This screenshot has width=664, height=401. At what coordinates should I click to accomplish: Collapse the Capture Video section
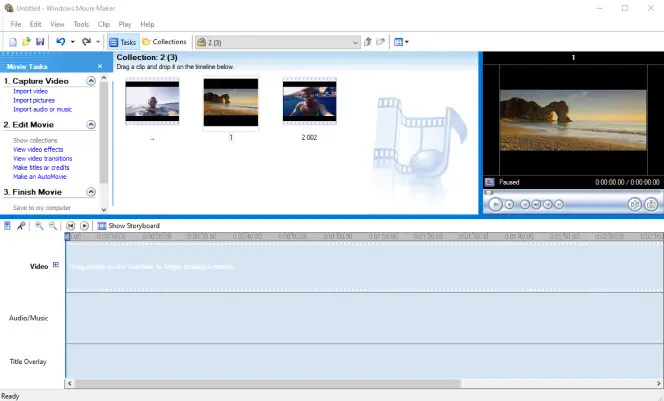(x=91, y=81)
